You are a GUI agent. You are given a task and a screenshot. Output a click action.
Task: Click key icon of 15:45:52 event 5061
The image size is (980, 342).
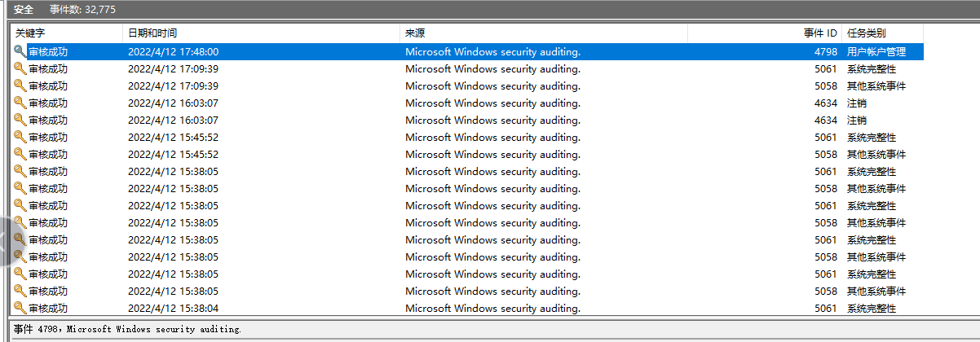click(x=20, y=137)
